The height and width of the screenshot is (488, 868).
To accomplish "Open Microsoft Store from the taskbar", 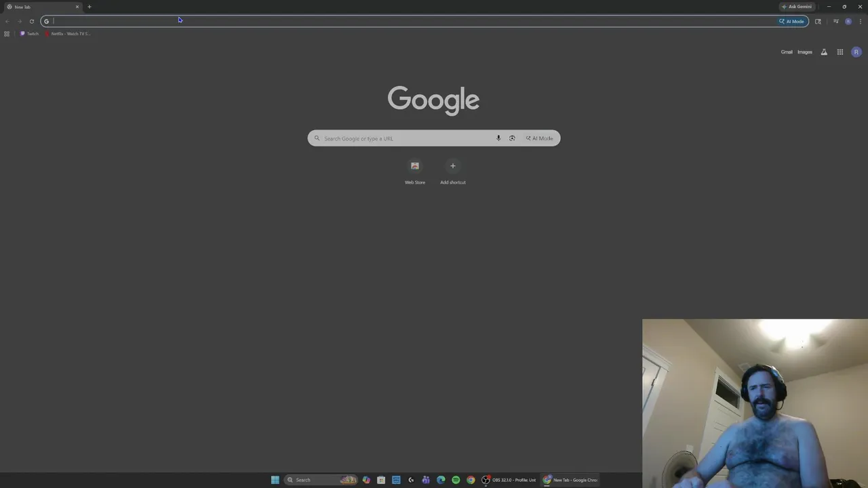I will (x=381, y=480).
